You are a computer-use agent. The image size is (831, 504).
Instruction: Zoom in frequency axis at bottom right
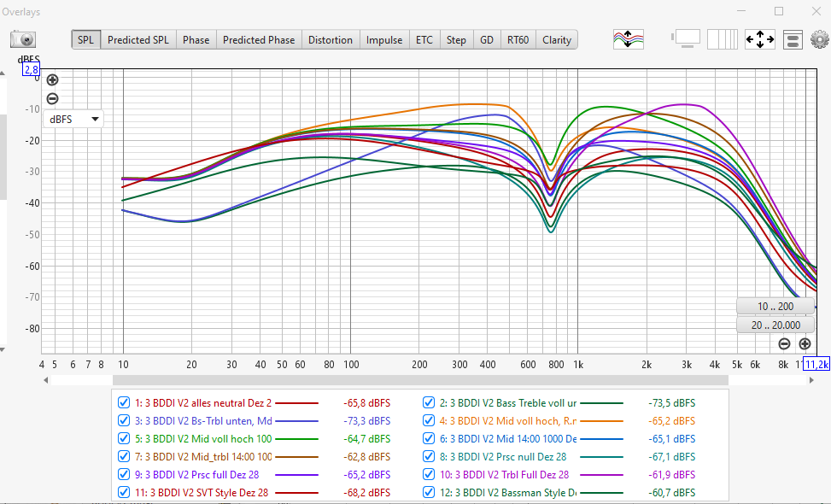pos(805,343)
